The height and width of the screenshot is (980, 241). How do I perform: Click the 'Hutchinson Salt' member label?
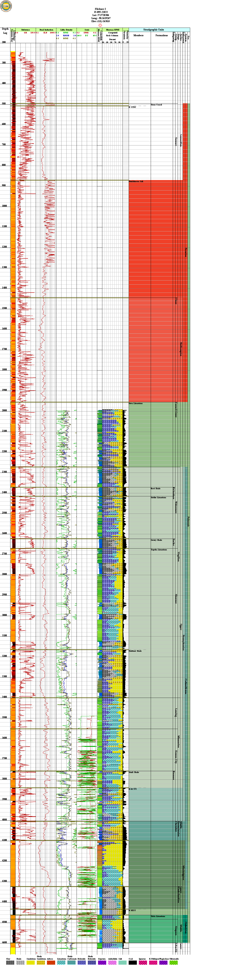click(x=136, y=181)
